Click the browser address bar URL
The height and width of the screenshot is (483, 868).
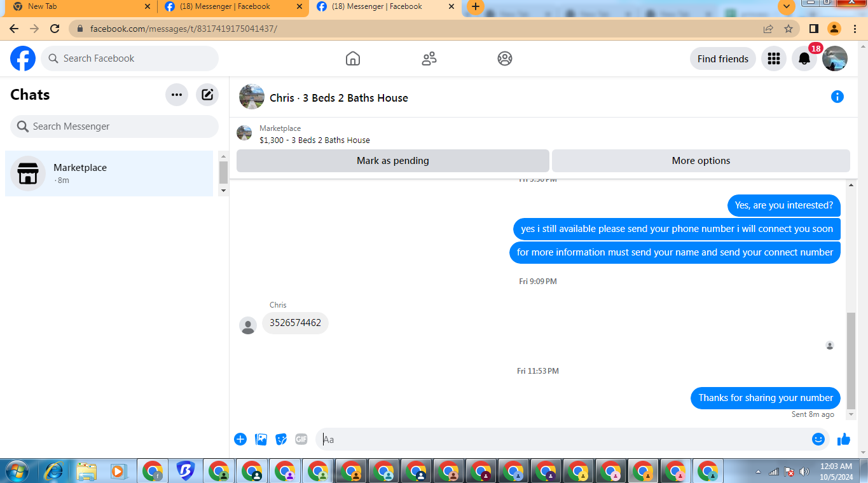pyautogui.click(x=184, y=29)
